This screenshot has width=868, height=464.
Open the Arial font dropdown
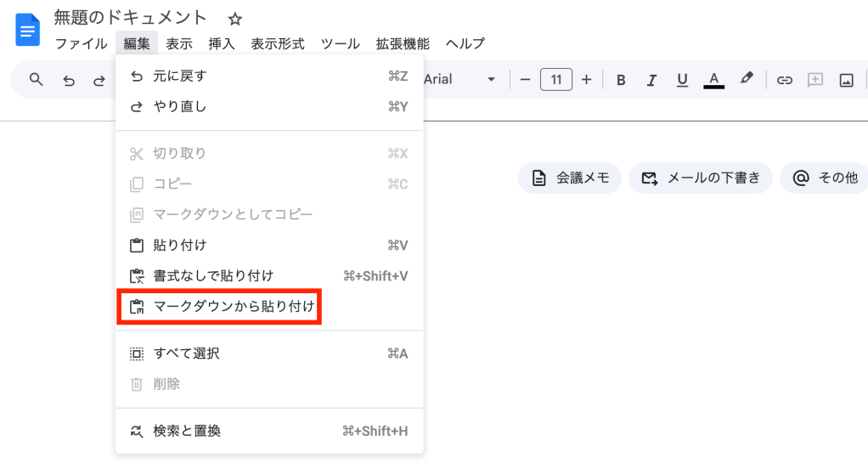pyautogui.click(x=459, y=80)
